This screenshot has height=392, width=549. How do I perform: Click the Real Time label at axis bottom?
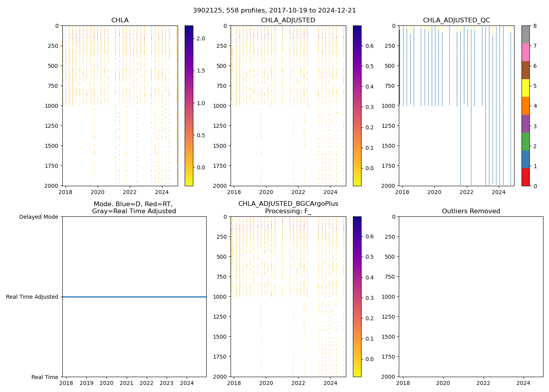coord(45,377)
